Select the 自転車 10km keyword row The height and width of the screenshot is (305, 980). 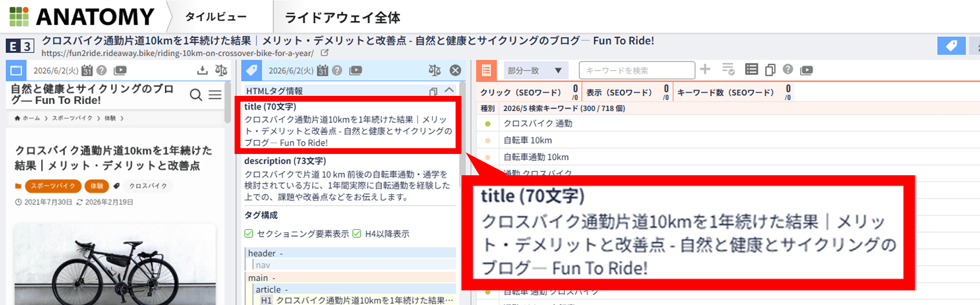[x=728, y=140]
